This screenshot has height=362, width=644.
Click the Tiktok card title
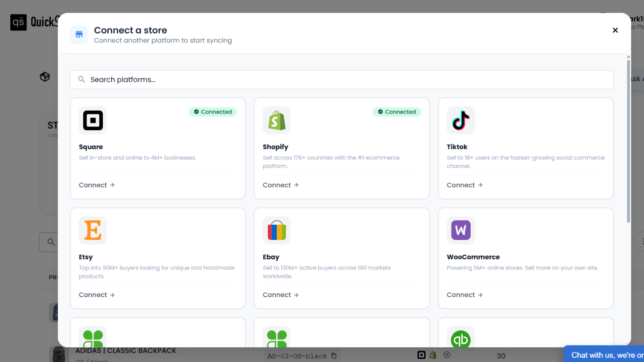click(x=457, y=147)
